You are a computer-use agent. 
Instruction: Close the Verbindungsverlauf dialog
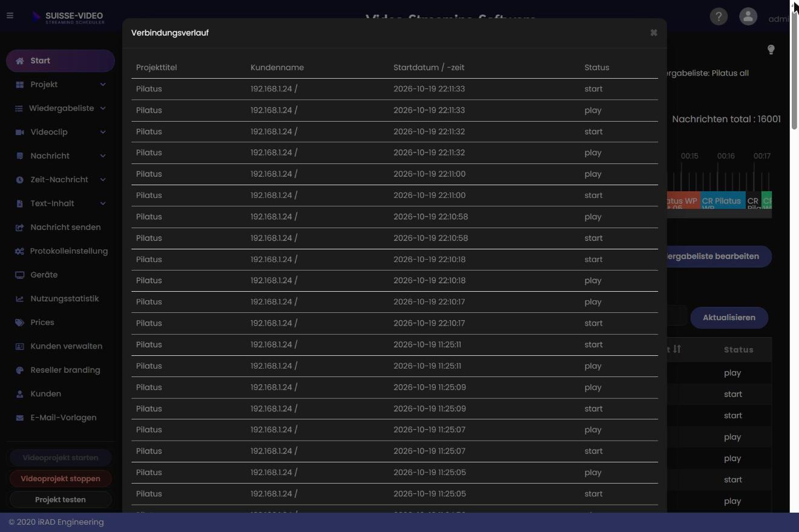654,33
